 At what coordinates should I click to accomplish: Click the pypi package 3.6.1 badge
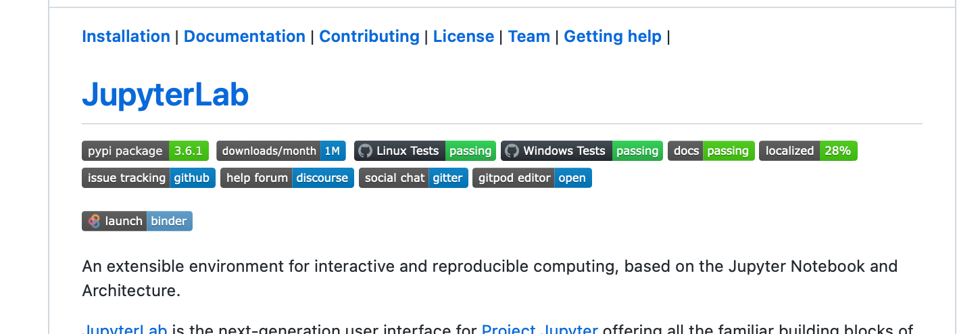(x=145, y=151)
